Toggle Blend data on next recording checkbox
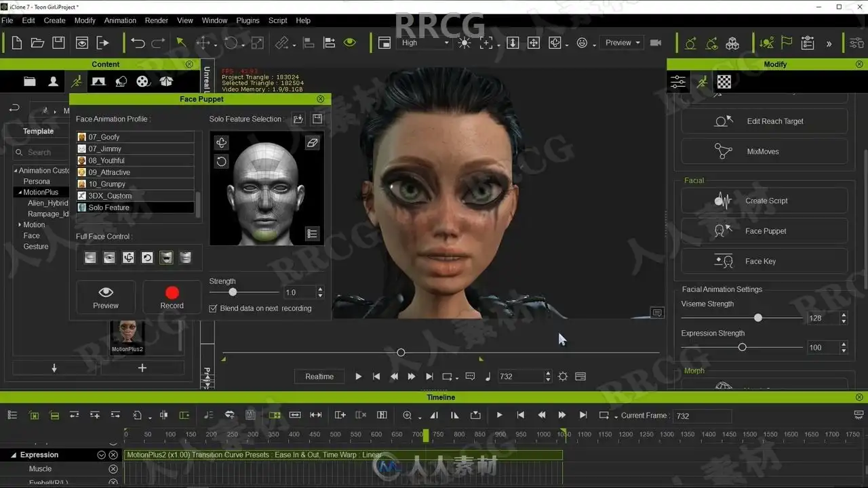 [x=213, y=308]
